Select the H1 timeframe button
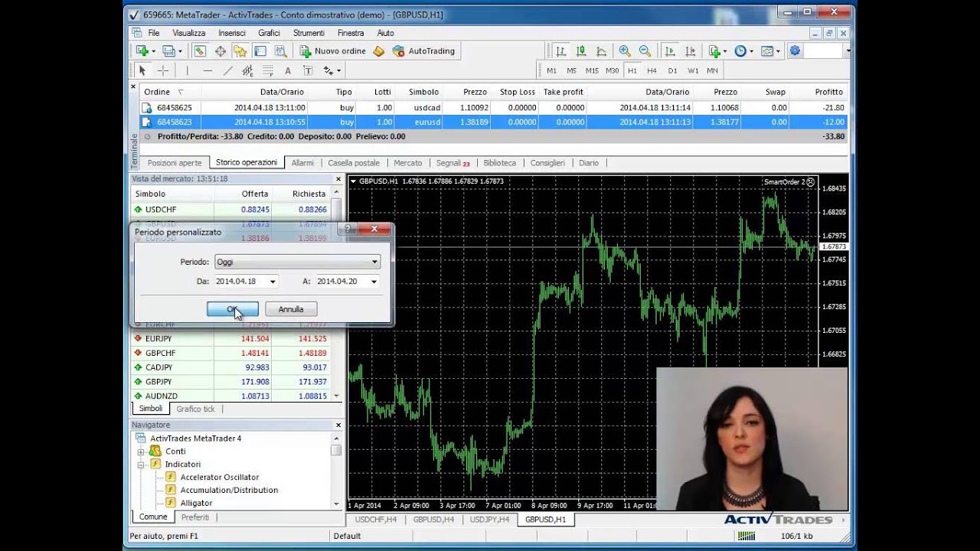Screen dimensions: 980x551 click(x=632, y=70)
